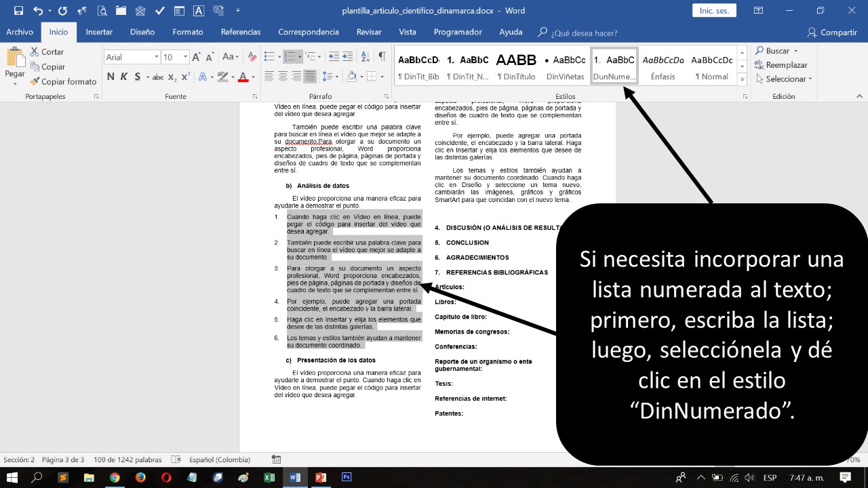Open the Archivo tab
The width and height of the screenshot is (868, 488).
[20, 32]
